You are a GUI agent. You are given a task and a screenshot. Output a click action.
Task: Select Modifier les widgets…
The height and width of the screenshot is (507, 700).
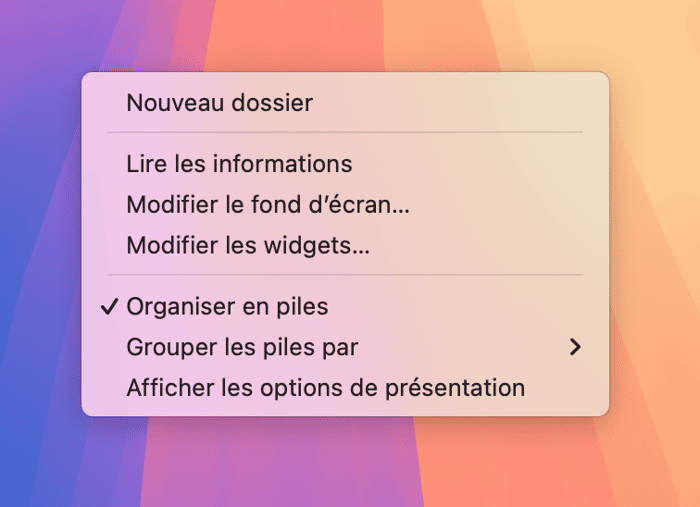pyautogui.click(x=248, y=245)
